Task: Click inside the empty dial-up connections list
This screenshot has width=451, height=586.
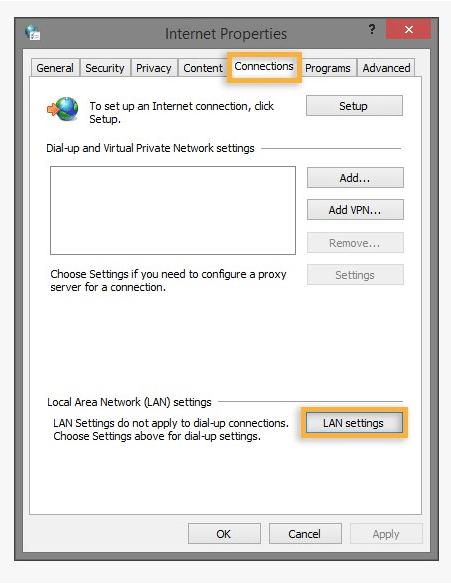Action: tap(173, 210)
